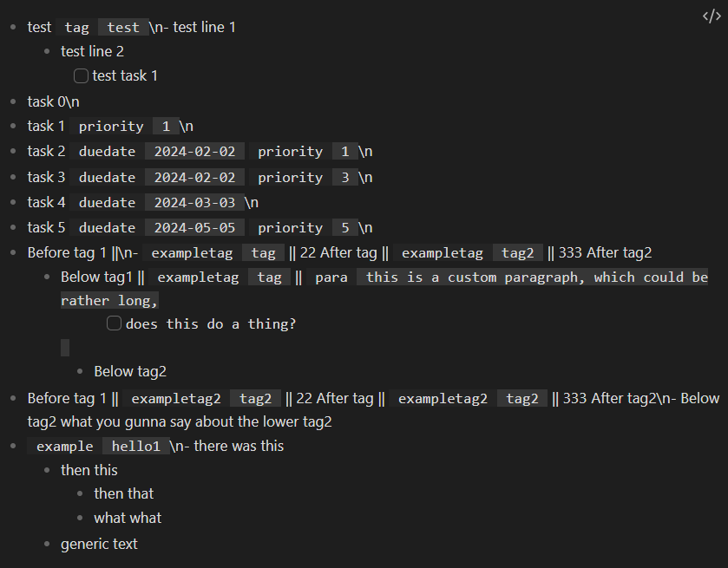Click the "exampletag2" tag after "22 After tag"

443,399
